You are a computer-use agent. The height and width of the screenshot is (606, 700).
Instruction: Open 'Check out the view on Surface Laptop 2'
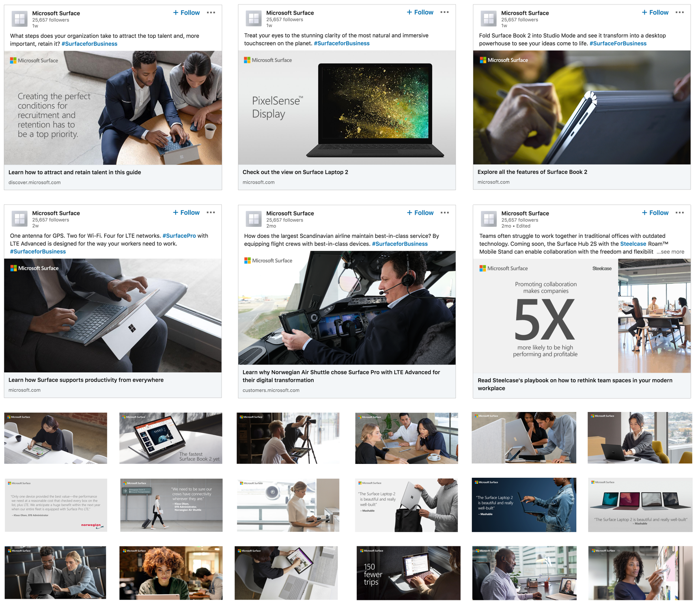(x=295, y=172)
